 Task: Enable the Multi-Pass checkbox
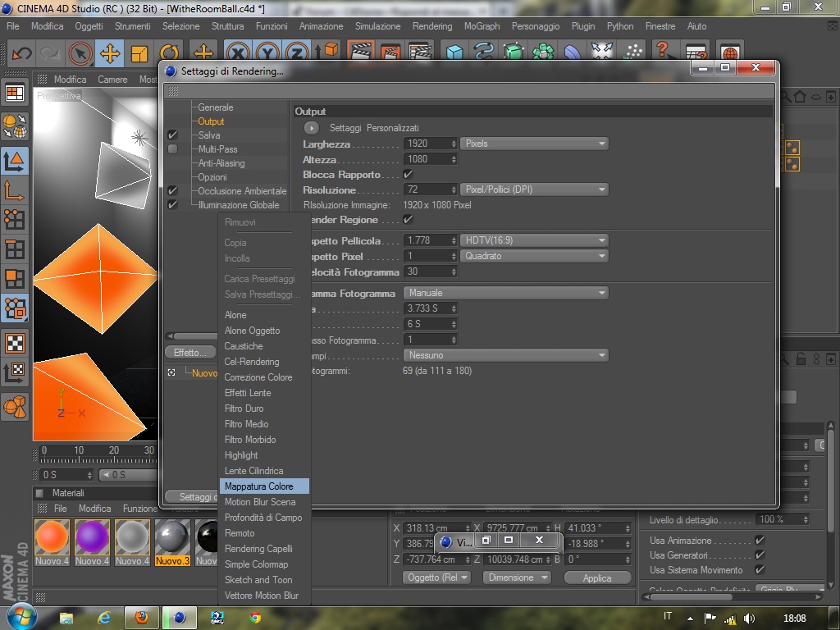click(x=172, y=149)
